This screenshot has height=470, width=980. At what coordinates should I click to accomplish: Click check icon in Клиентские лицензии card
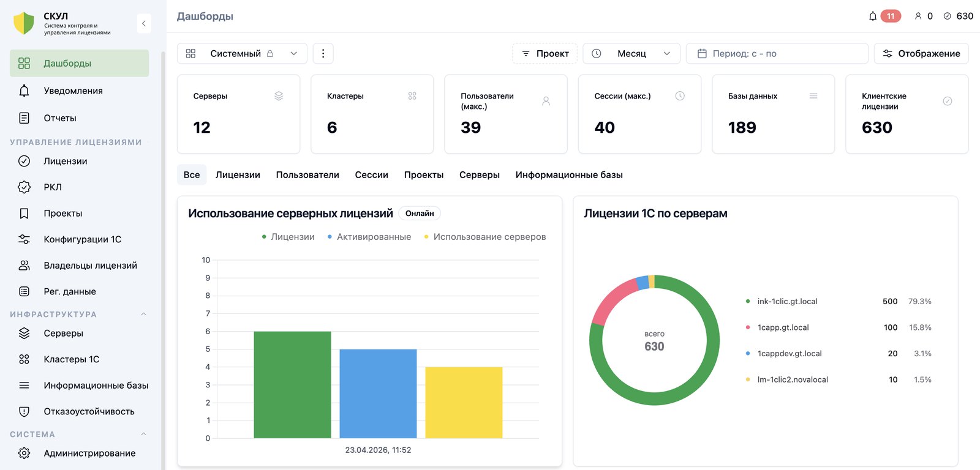(948, 101)
